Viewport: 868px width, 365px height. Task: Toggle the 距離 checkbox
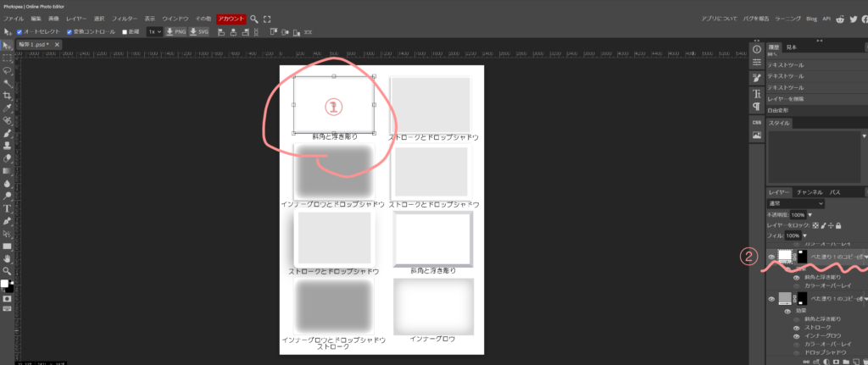coord(125,32)
